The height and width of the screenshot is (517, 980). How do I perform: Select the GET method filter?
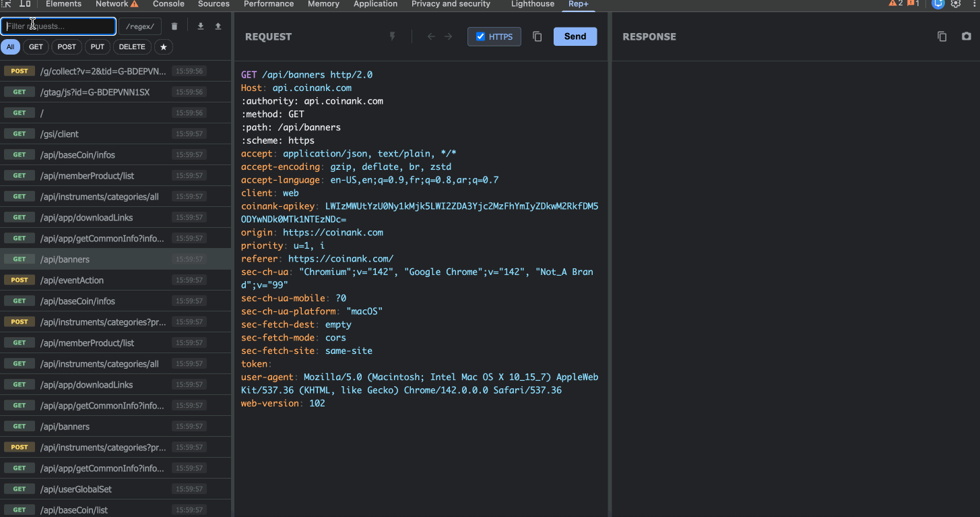[36, 47]
